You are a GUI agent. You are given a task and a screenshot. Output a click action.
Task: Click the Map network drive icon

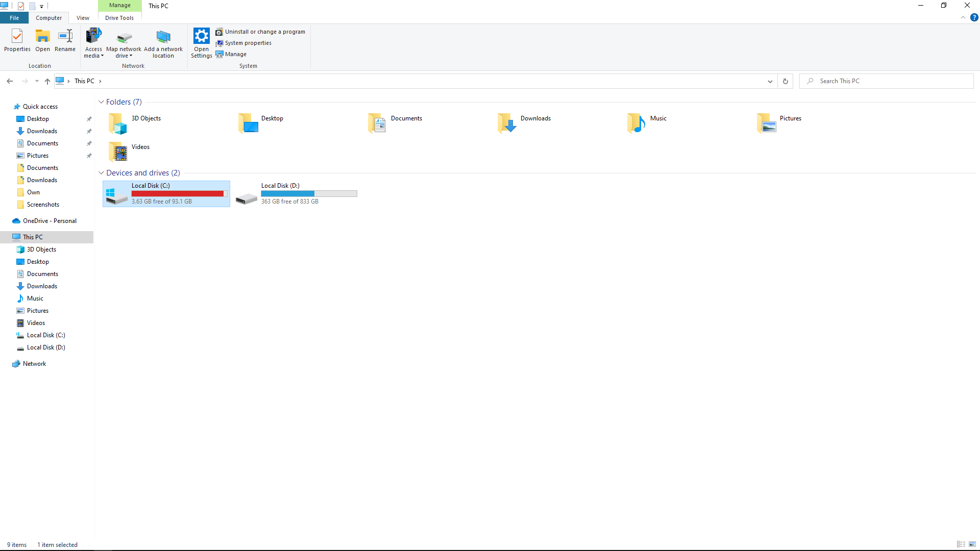pyautogui.click(x=124, y=38)
